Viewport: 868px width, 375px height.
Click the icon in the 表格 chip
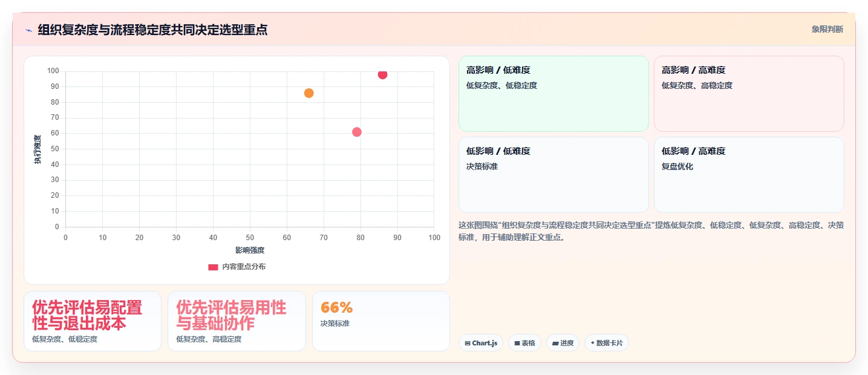[x=517, y=343]
